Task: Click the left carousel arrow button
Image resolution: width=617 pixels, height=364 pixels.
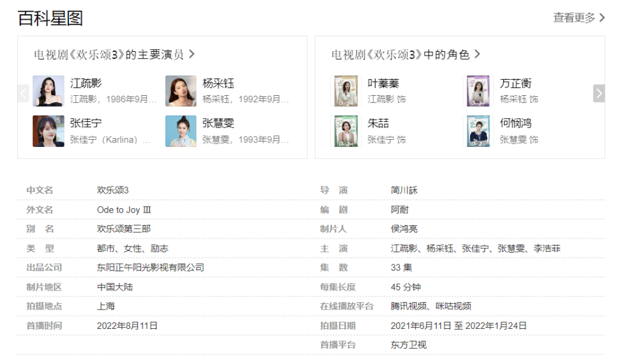Action: (23, 93)
